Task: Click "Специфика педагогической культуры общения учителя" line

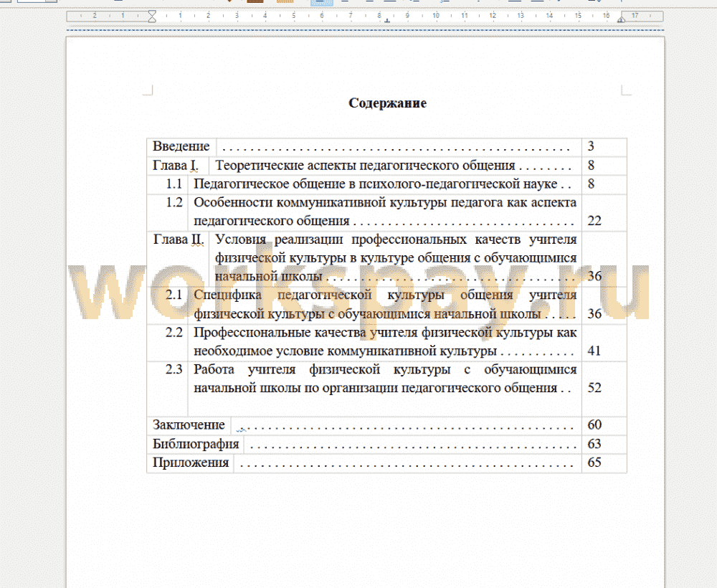Action: [385, 295]
